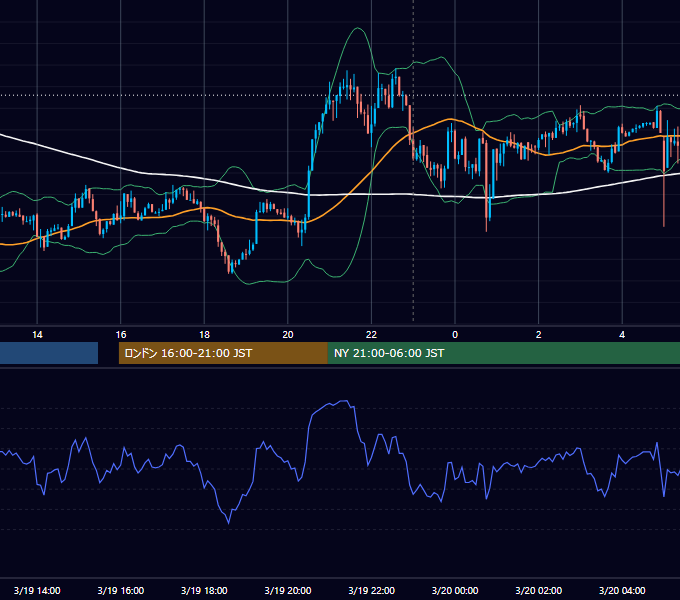Click the 22 hour label on price chart axis
The height and width of the screenshot is (600, 680).
coord(371,335)
